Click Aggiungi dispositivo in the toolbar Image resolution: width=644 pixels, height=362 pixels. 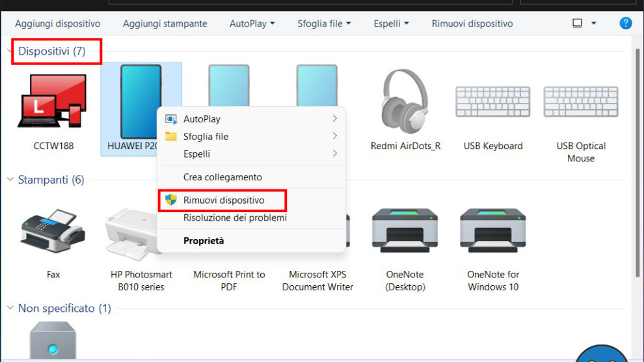57,24
